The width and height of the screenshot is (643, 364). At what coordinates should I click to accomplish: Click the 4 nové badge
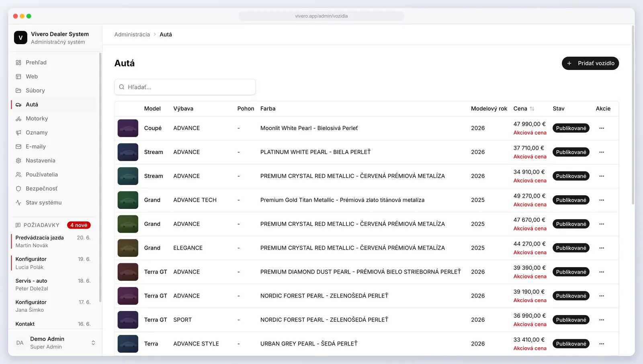[x=79, y=225]
